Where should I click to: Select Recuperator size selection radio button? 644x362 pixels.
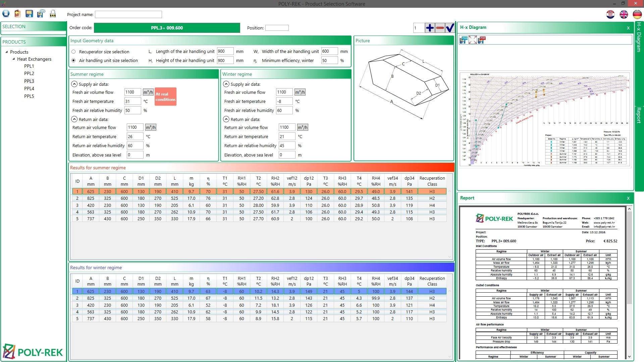[73, 52]
